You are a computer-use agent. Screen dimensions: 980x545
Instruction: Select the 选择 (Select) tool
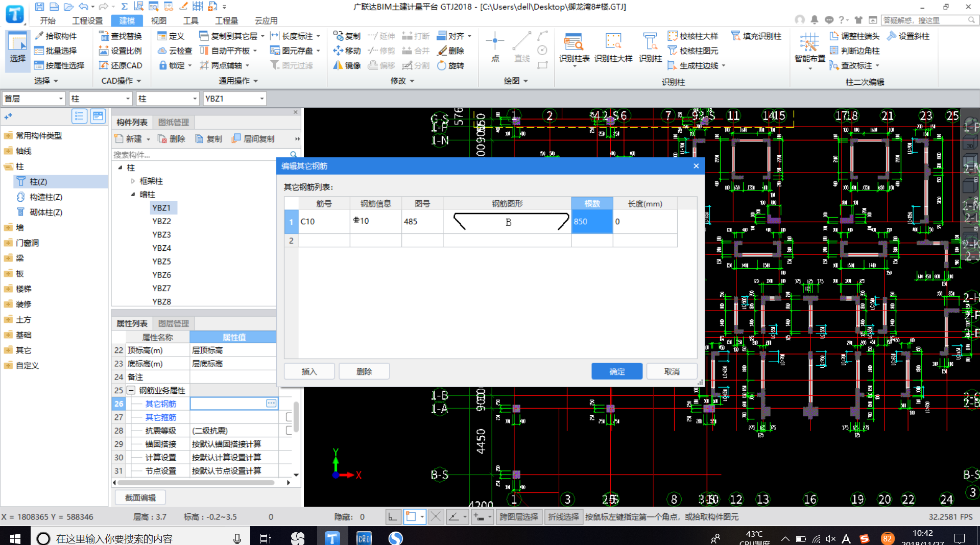[17, 50]
